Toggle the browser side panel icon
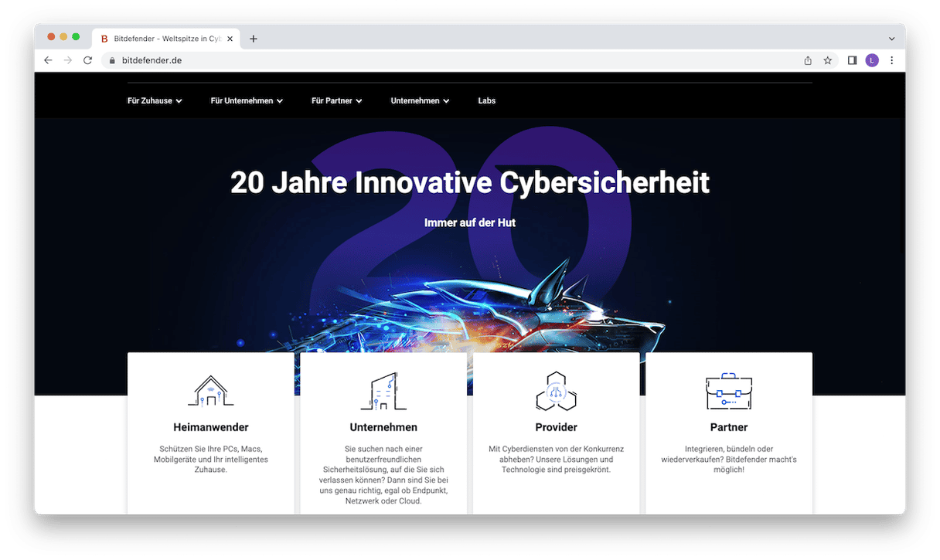940x560 pixels. [x=852, y=60]
